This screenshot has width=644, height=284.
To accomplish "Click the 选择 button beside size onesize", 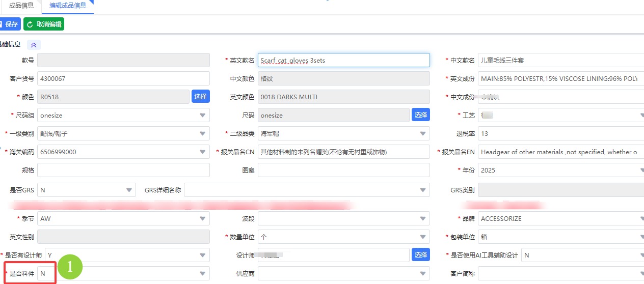I will (x=420, y=115).
